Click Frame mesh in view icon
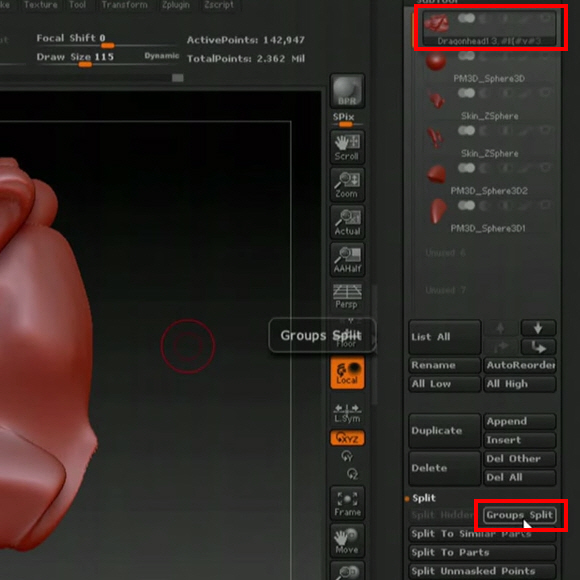 (347, 503)
